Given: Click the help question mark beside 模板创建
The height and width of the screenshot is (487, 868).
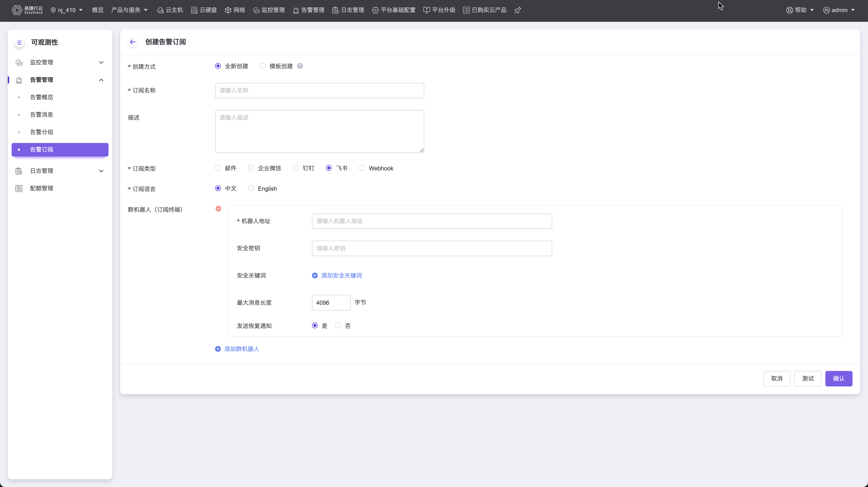Looking at the screenshot, I should point(300,66).
